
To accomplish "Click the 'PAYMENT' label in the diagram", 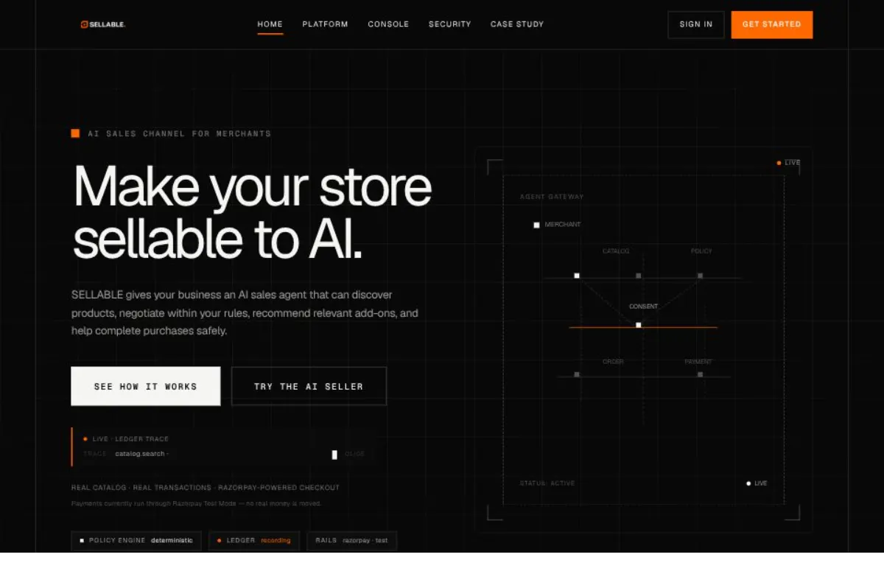I will pos(698,362).
